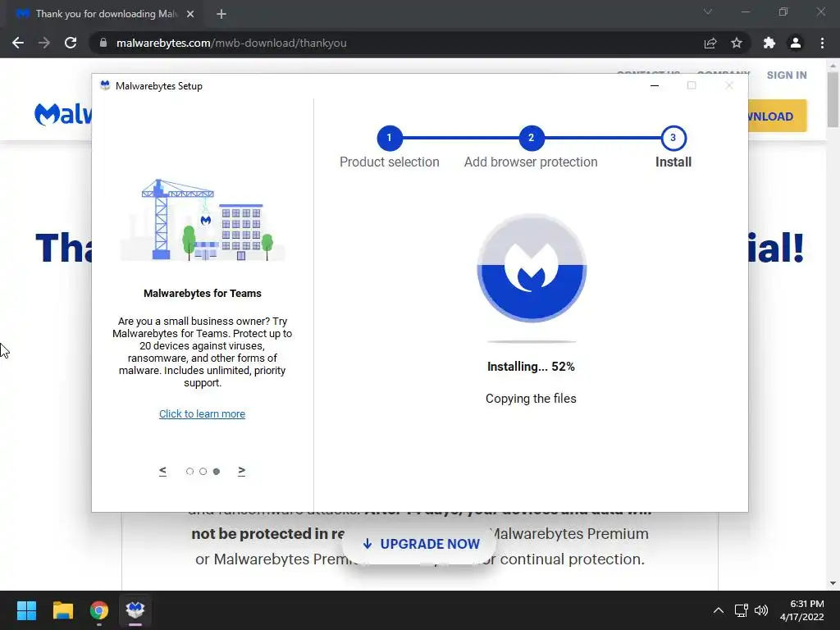Click the yellow download button on webpage
Image resolution: width=840 pixels, height=630 pixels.
click(x=778, y=116)
